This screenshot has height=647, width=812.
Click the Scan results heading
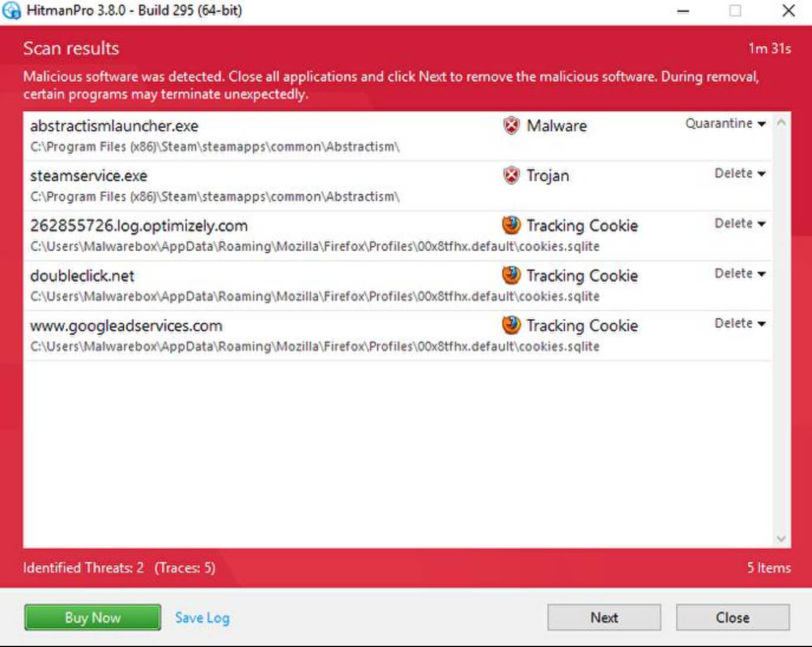tap(71, 48)
